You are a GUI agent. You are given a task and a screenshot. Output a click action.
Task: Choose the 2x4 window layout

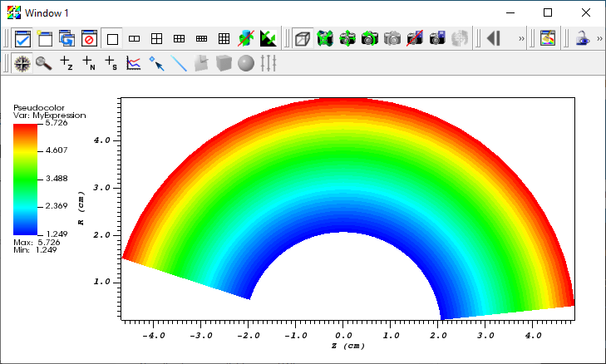pos(201,38)
